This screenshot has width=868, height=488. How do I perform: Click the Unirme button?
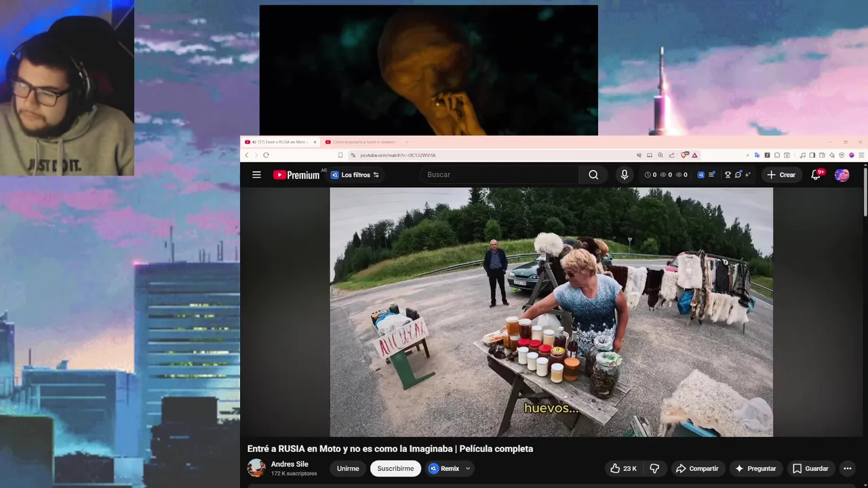click(x=348, y=468)
